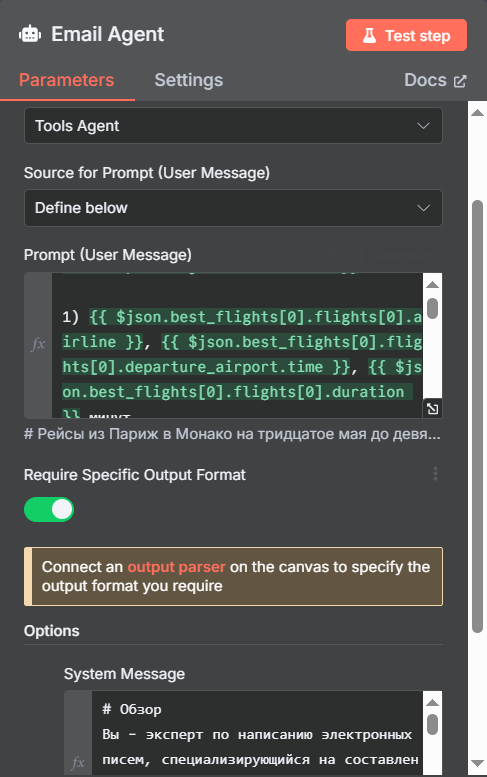487x777 pixels.
Task: Click the Prompt editor scrollbar thumb
Action: [433, 308]
